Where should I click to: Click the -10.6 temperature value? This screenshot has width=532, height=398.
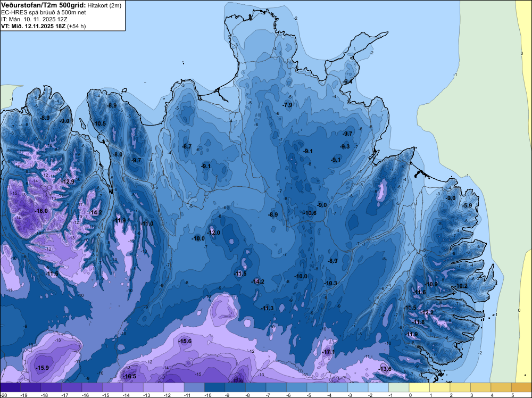click(x=310, y=213)
